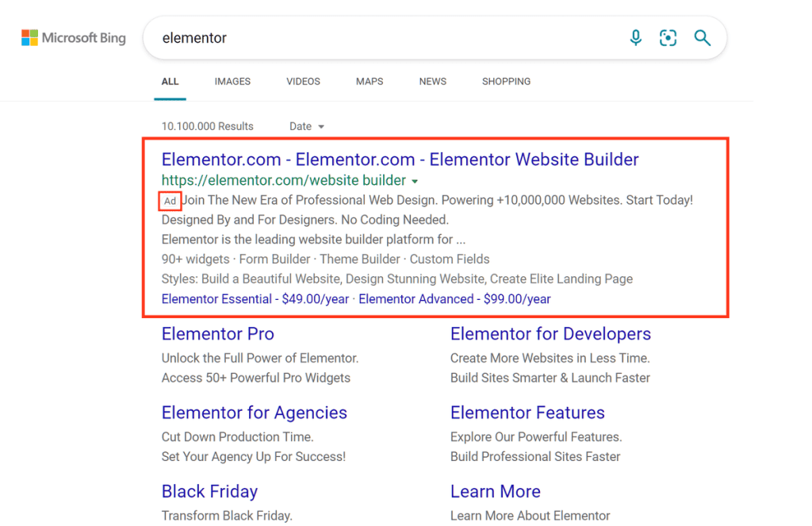Click 'Elementor is the leading website builder' line
This screenshot has width=812, height=526.
pyautogui.click(x=313, y=240)
